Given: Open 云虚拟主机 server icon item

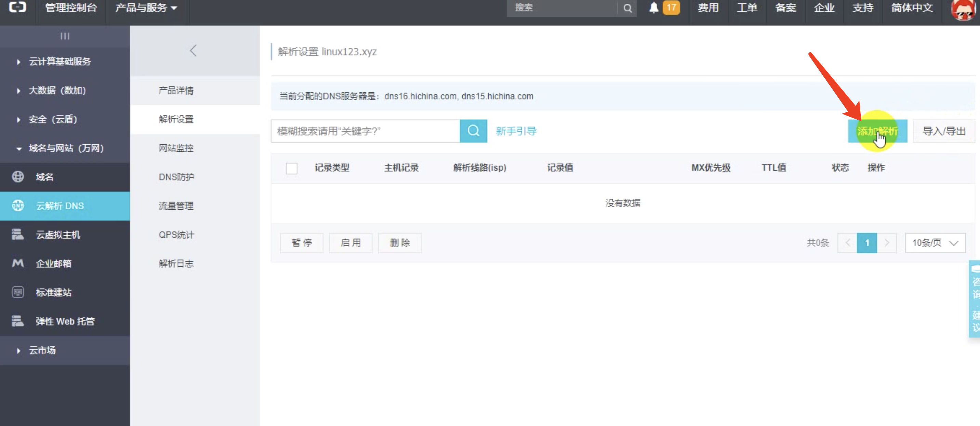Looking at the screenshot, I should point(58,235).
